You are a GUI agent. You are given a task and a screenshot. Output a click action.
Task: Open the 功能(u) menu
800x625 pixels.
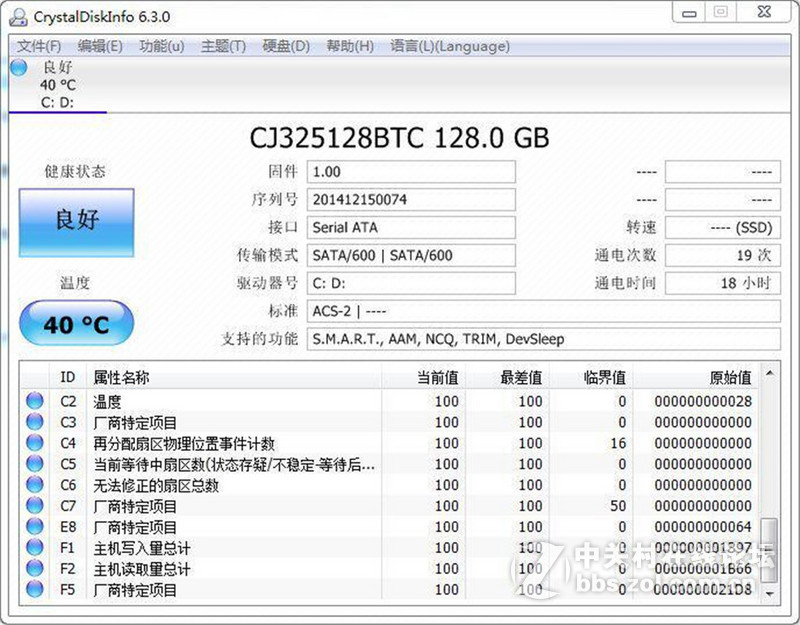162,46
